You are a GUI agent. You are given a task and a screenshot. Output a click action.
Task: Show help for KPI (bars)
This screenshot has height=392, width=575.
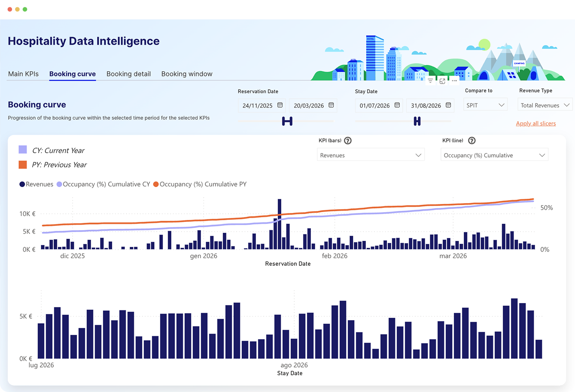(x=348, y=140)
